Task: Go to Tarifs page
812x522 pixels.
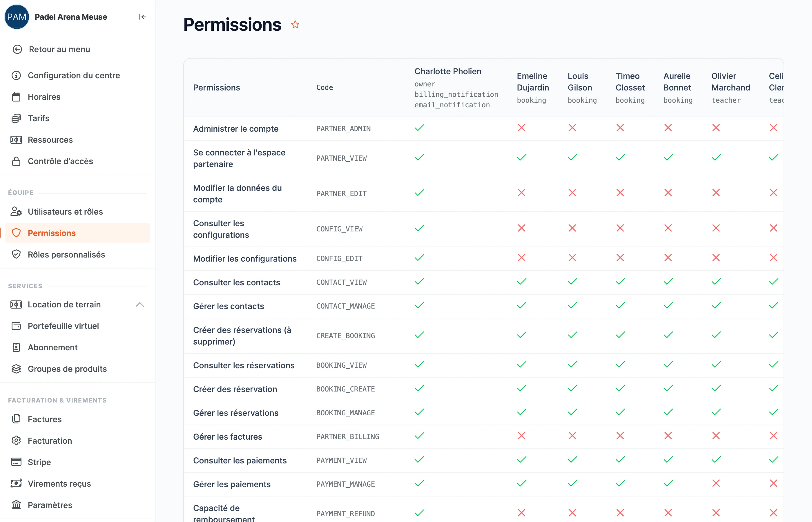Action: (x=77, y=118)
